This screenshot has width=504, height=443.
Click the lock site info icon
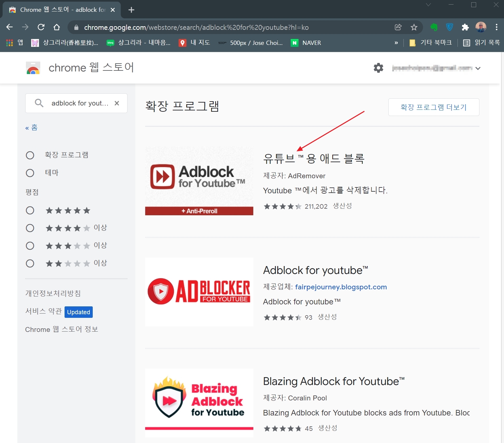coord(76,28)
